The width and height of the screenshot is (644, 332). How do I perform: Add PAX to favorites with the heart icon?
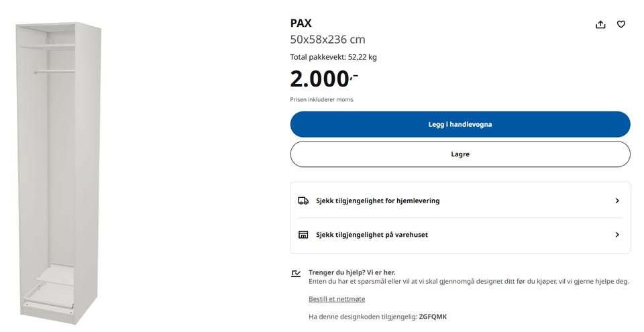point(621,25)
